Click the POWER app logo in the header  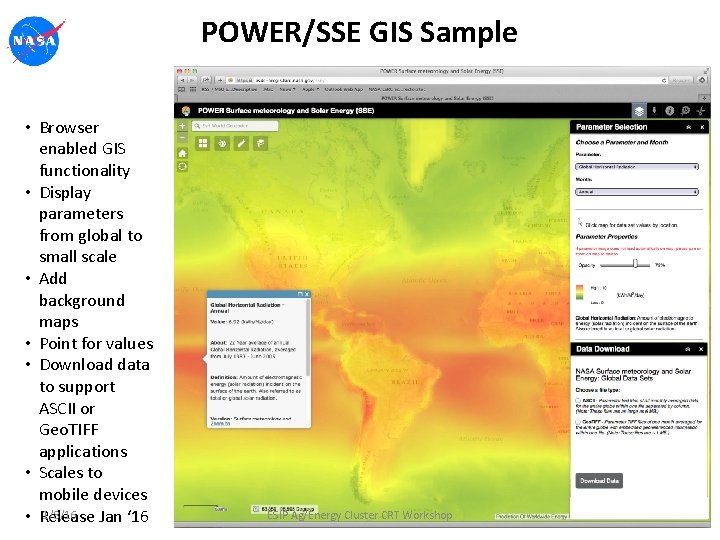[186, 111]
